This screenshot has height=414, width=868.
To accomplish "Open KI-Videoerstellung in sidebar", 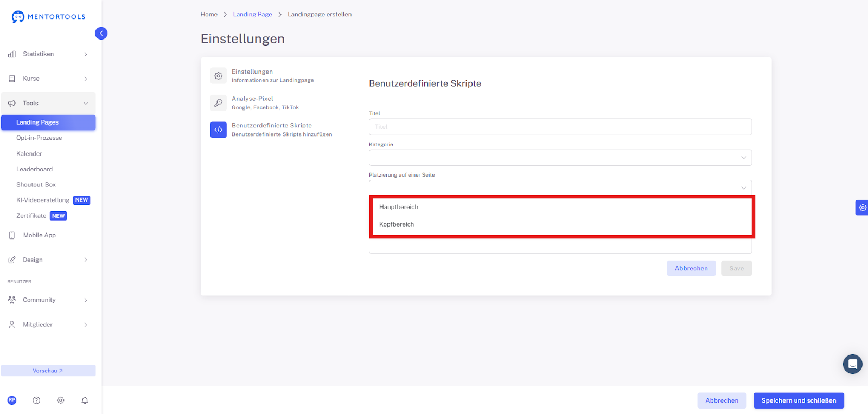I will point(43,200).
